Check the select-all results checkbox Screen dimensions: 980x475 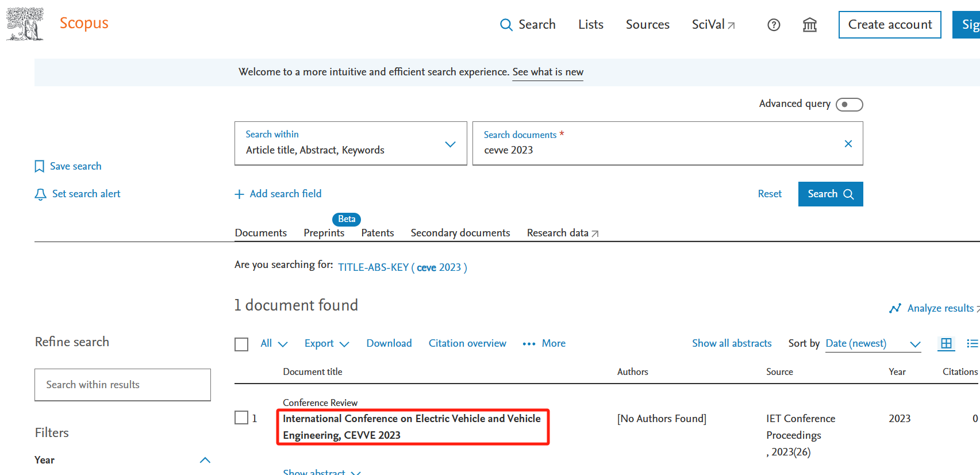pos(241,344)
